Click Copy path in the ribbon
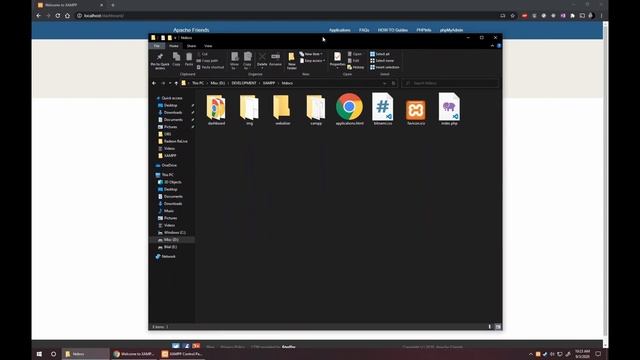640x360 pixels. [x=207, y=60]
